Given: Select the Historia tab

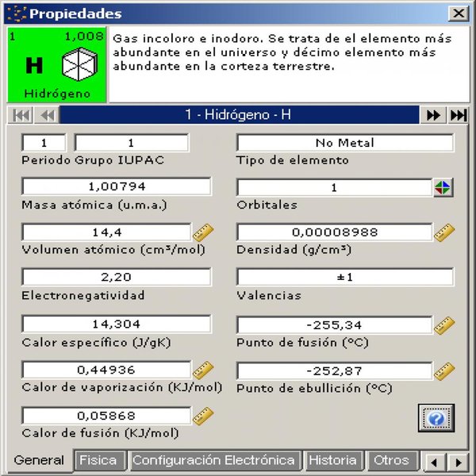Looking at the screenshot, I should click(332, 460).
